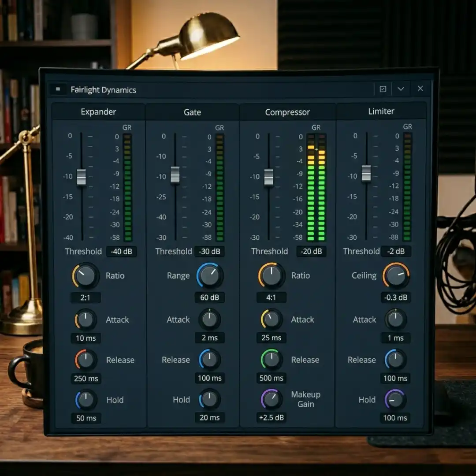Click the makeup gain value +2.5 dB
This screenshot has width=476, height=476.
click(271, 418)
